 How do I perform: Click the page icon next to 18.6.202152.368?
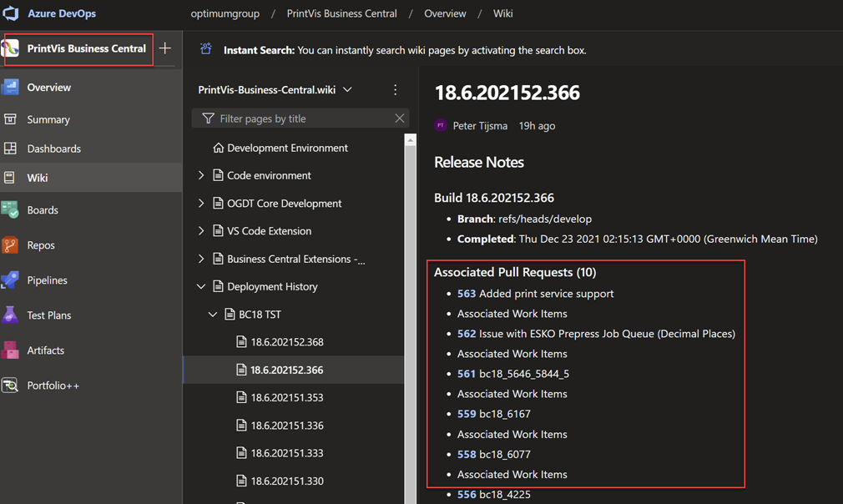click(x=241, y=342)
